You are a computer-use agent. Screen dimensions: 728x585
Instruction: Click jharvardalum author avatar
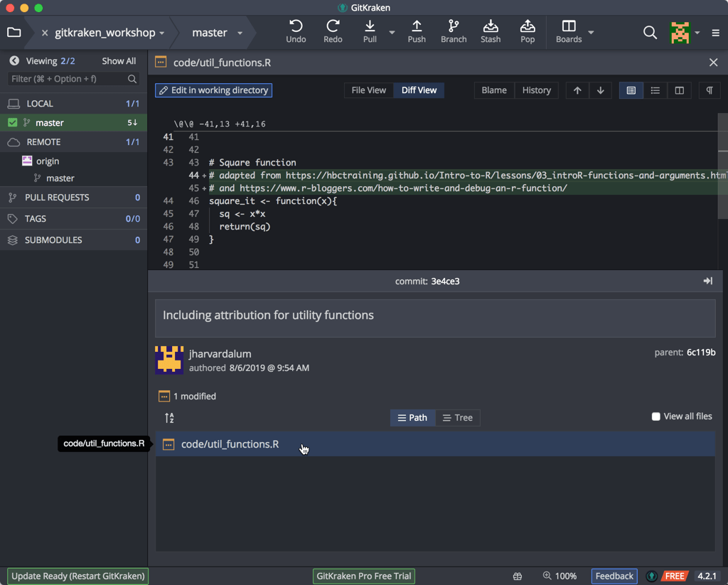tap(169, 360)
